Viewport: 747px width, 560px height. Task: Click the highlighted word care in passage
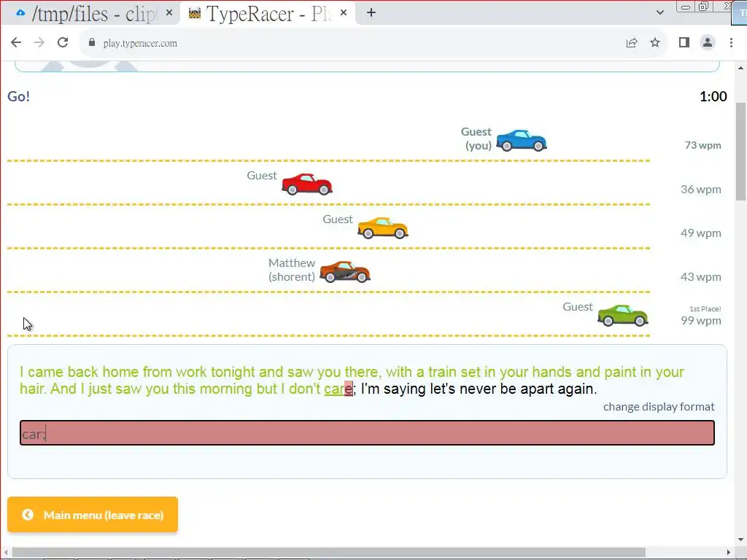(338, 389)
